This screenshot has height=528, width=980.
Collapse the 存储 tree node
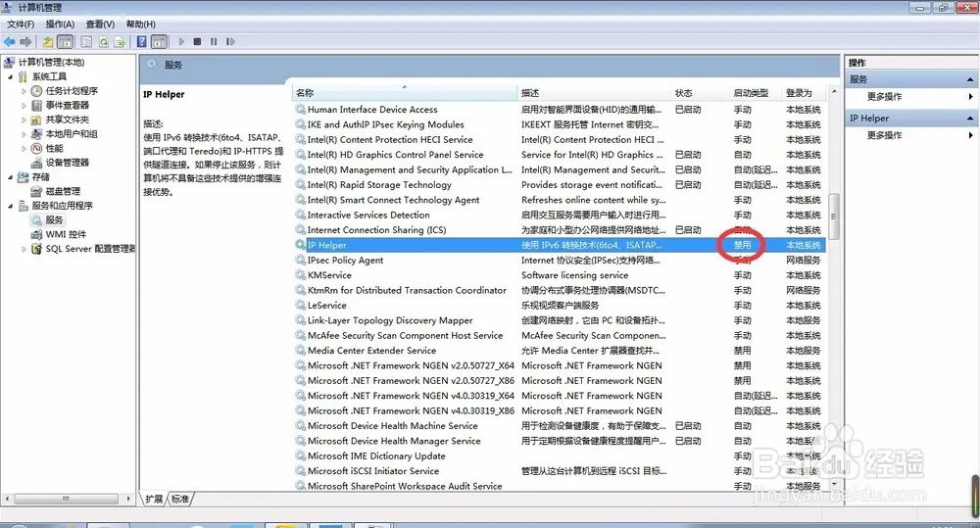(11, 177)
